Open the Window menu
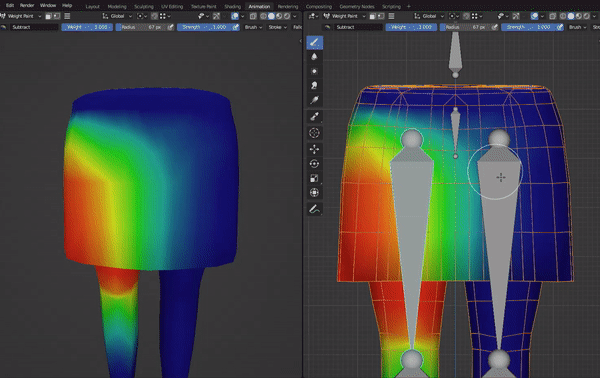The image size is (600, 378). pos(48,5)
